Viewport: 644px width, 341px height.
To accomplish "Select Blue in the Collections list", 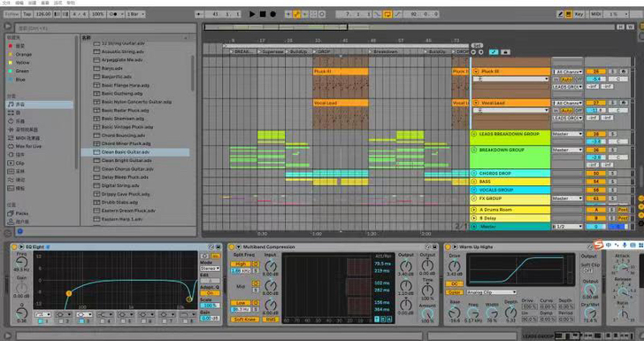I will (20, 80).
